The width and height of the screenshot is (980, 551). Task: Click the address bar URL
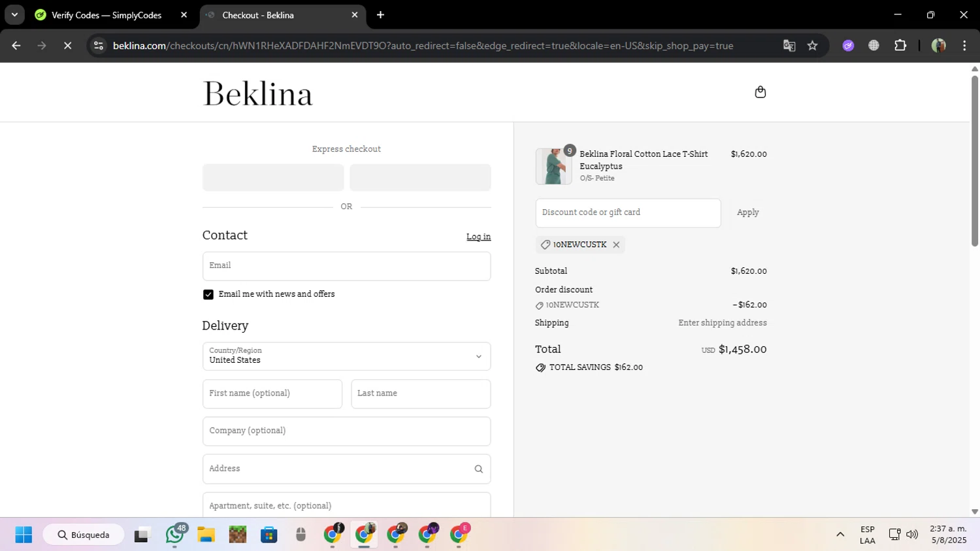click(423, 46)
